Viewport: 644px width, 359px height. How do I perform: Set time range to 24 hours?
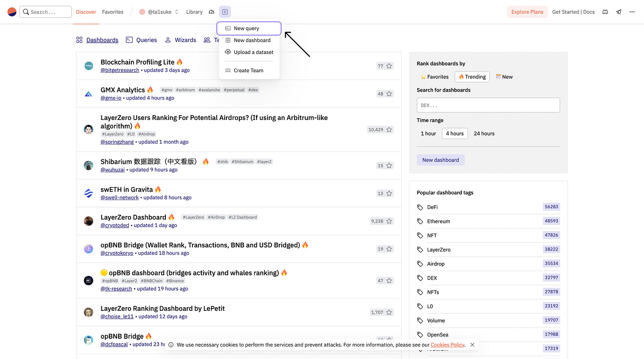coord(484,133)
